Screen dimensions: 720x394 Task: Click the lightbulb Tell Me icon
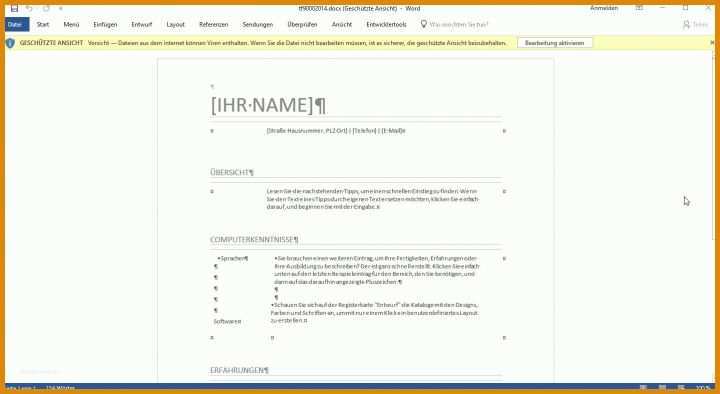pyautogui.click(x=423, y=24)
